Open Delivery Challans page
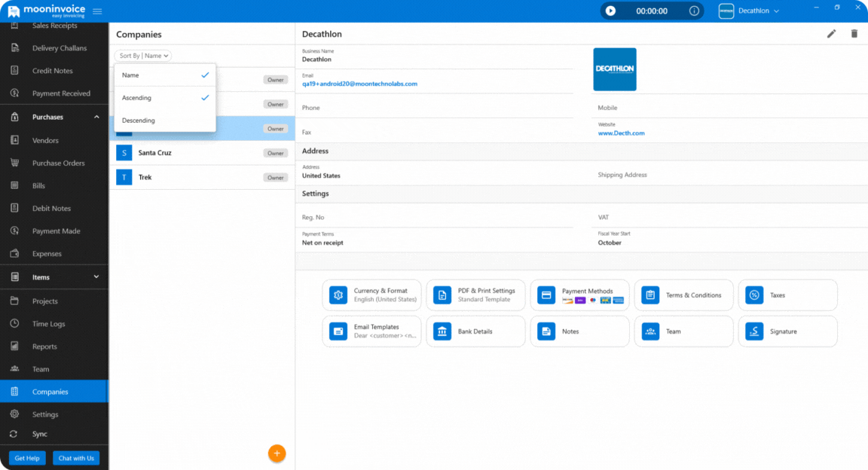 pos(54,48)
